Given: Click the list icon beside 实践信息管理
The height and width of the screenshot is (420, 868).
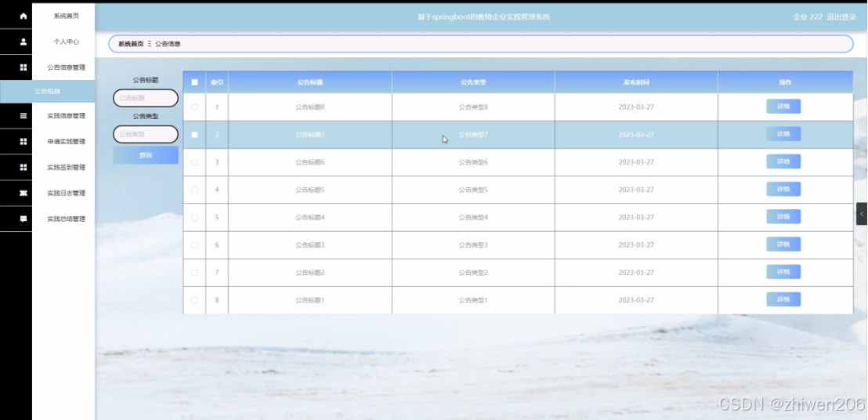Looking at the screenshot, I should coord(24,116).
